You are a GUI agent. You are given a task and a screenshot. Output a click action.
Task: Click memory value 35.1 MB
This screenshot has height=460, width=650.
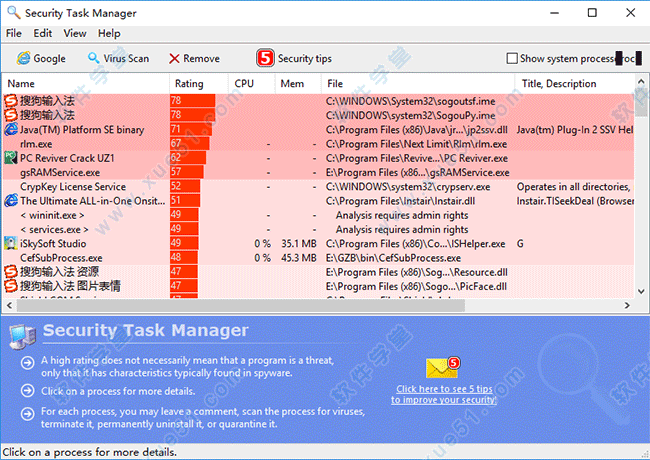pos(299,243)
